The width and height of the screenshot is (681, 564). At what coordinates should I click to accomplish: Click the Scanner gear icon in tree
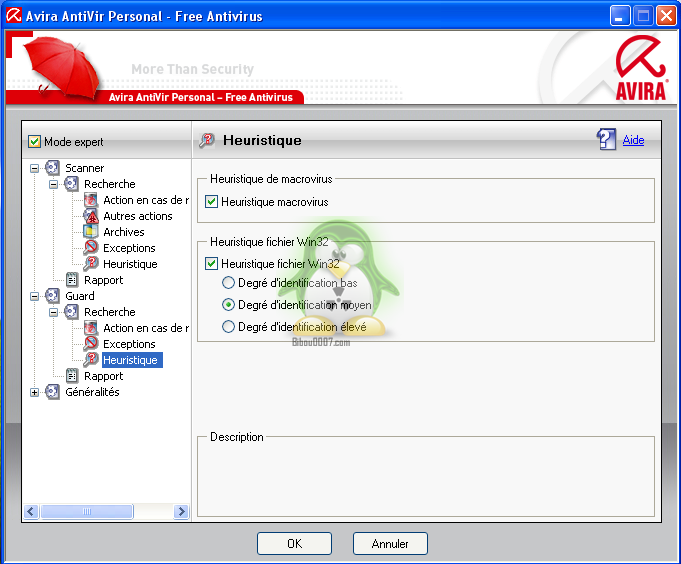[x=52, y=168]
